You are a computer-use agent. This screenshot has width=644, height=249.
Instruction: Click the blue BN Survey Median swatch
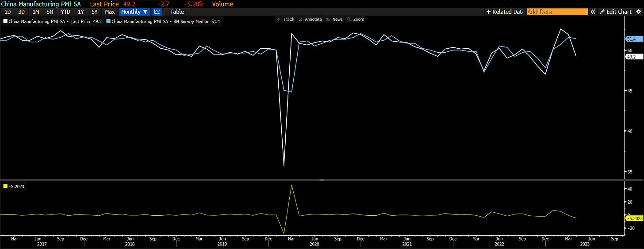click(x=109, y=21)
